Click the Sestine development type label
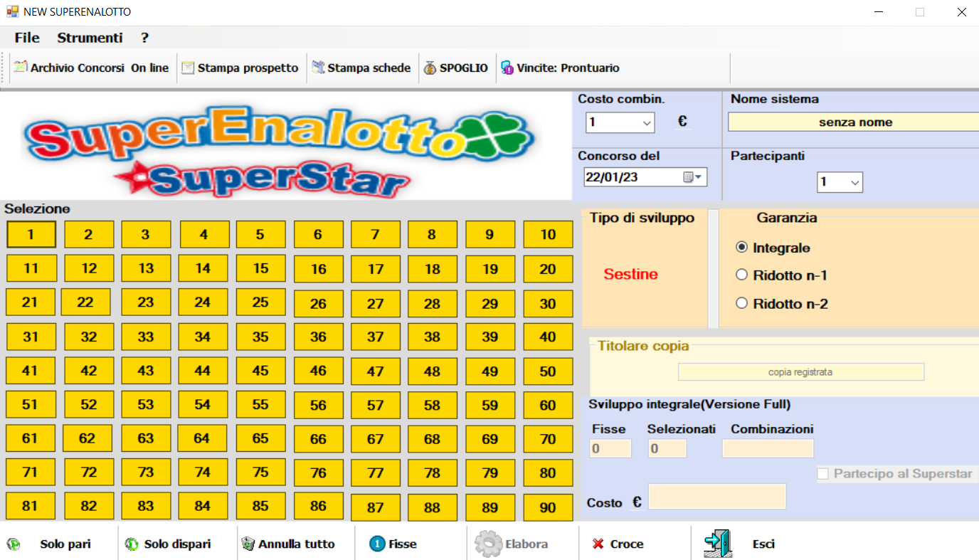The width and height of the screenshot is (979, 560). coord(631,275)
